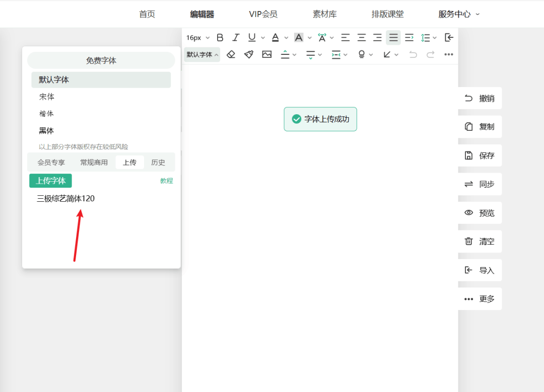This screenshot has width=544, height=392.
Task: Select the uploaded font 三极综艺简体120
Action: [65, 199]
